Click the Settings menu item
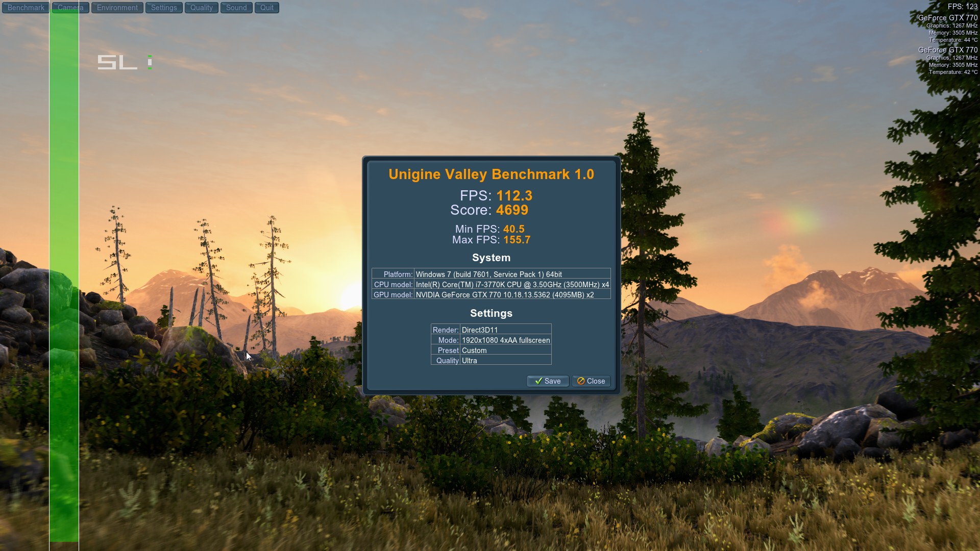This screenshot has height=551, width=980. click(x=163, y=8)
